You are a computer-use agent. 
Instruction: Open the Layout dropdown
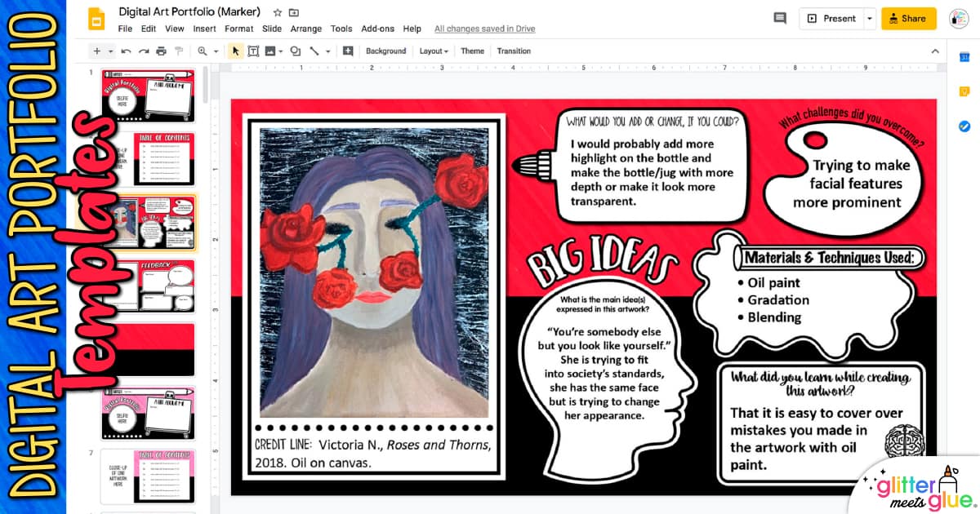433,51
